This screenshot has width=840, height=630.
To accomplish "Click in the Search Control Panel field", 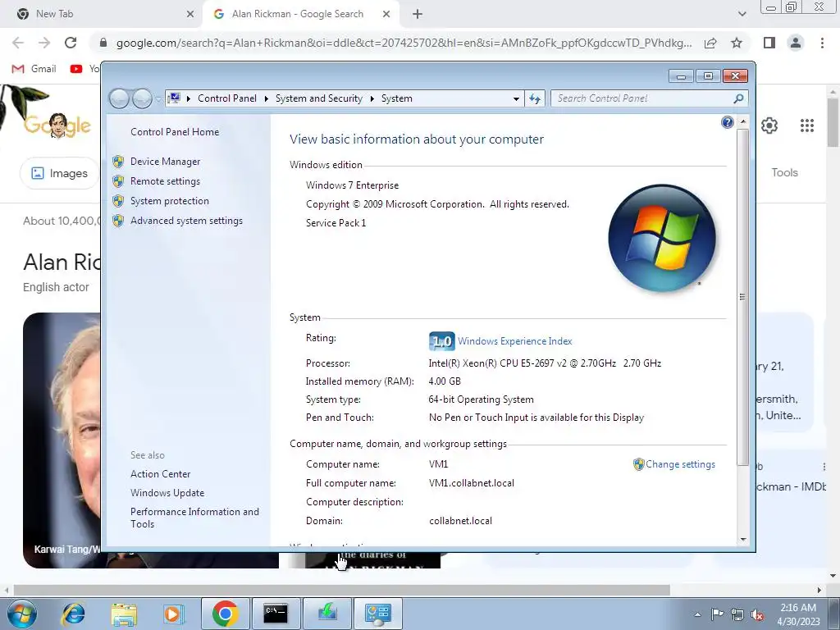I will [x=643, y=98].
